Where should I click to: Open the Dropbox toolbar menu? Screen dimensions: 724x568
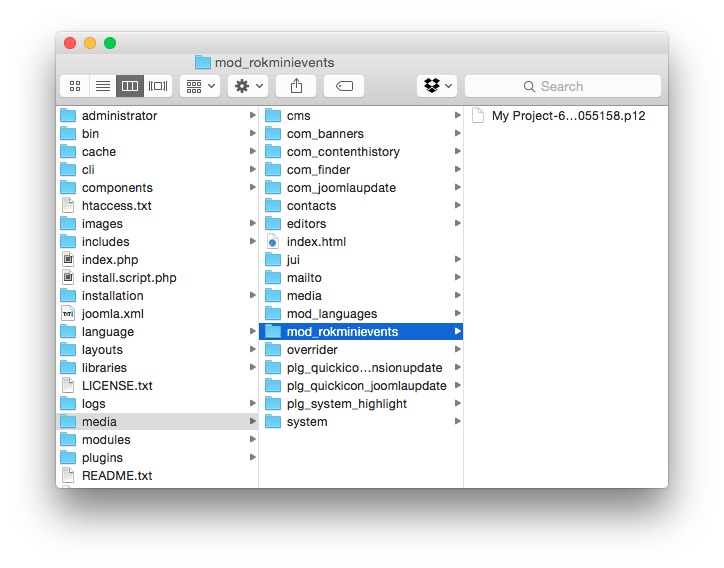click(x=437, y=86)
